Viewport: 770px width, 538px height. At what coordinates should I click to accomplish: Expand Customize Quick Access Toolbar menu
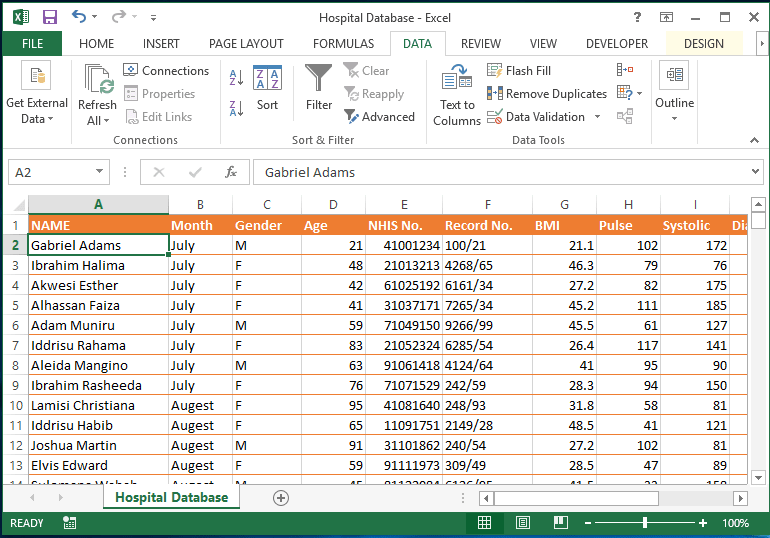(153, 18)
